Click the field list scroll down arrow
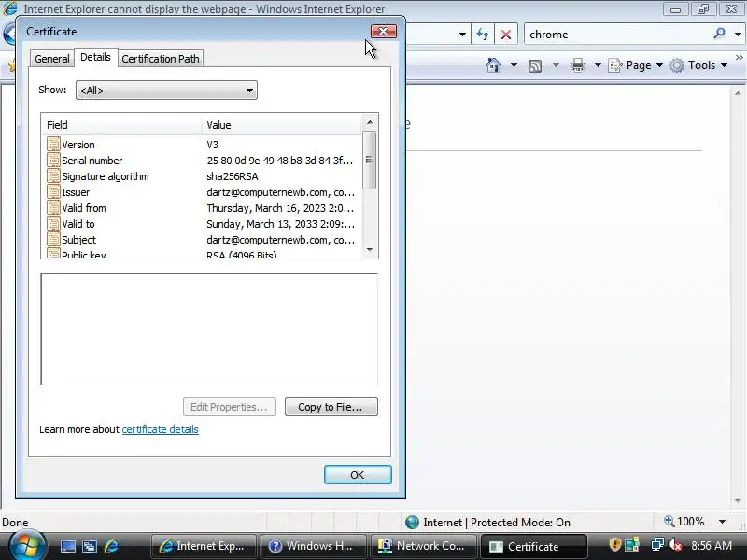 point(370,250)
